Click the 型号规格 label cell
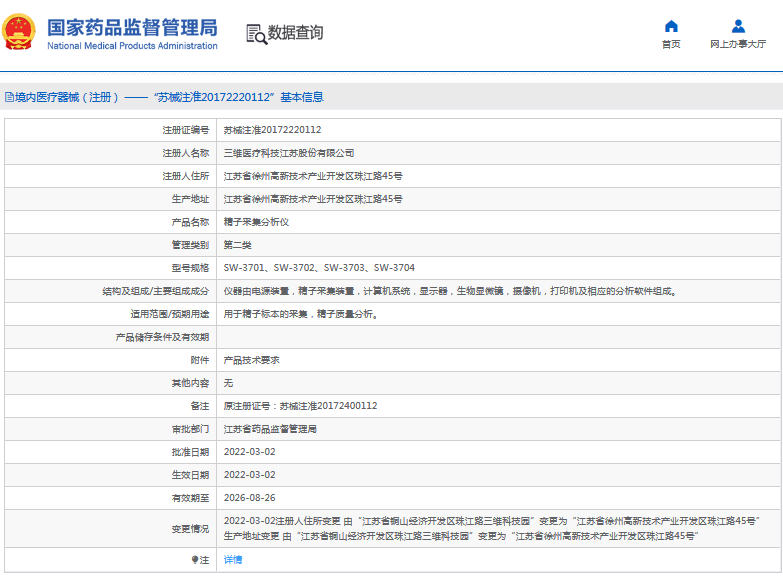Image resolution: width=783 pixels, height=581 pixels. pos(111,268)
